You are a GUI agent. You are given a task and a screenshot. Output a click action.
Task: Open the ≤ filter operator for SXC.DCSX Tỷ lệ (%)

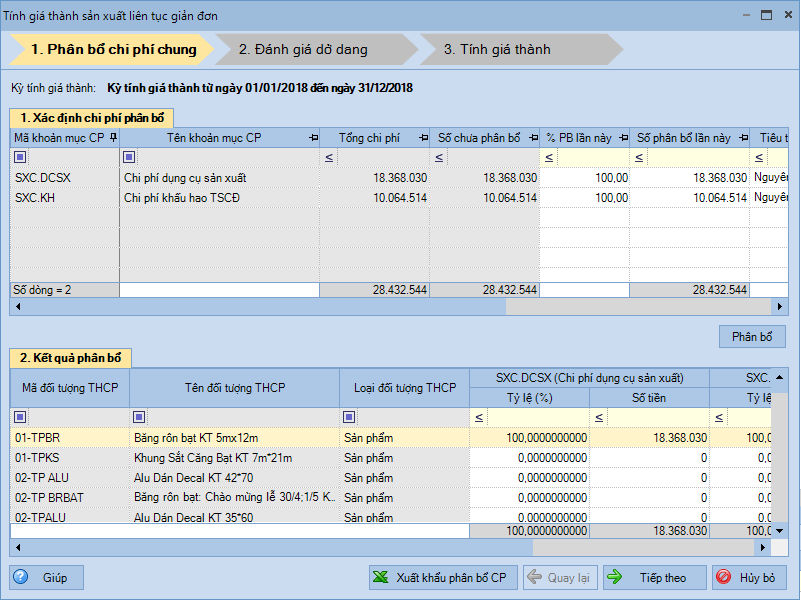479,418
